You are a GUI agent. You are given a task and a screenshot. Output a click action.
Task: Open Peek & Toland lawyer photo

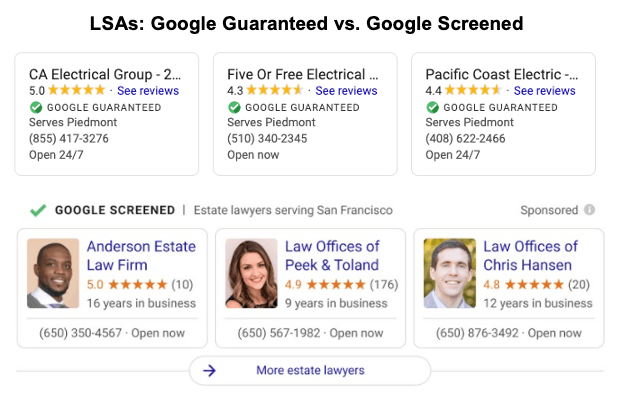[252, 272]
